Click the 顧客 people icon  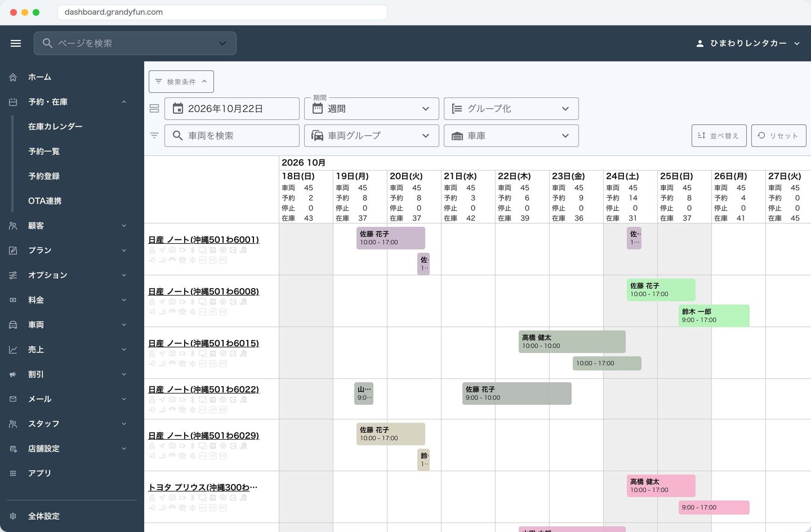point(13,226)
